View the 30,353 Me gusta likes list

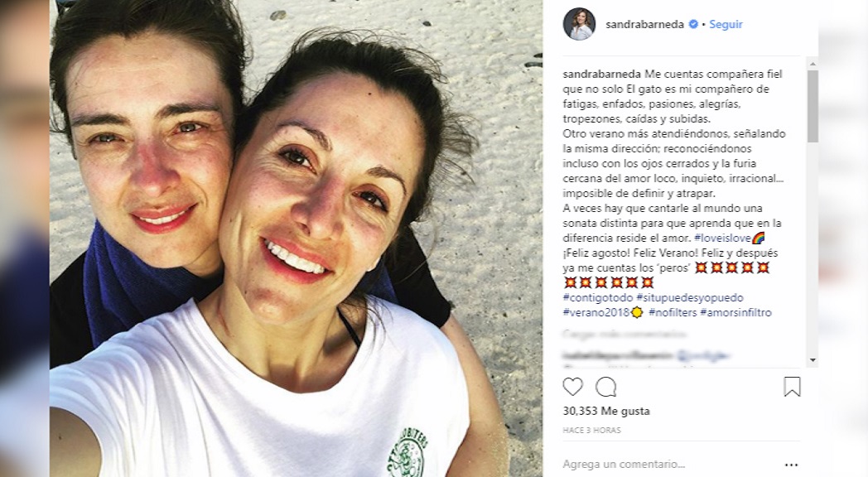pyautogui.click(x=606, y=411)
